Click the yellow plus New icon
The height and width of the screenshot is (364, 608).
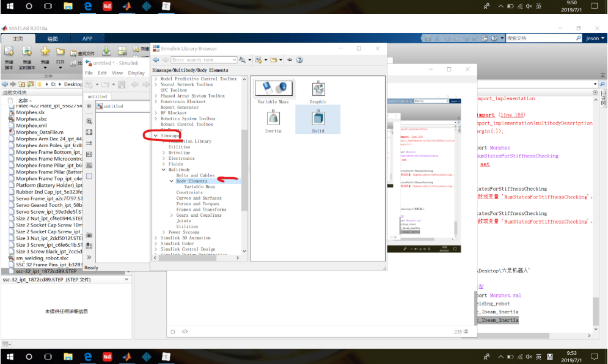point(45,51)
